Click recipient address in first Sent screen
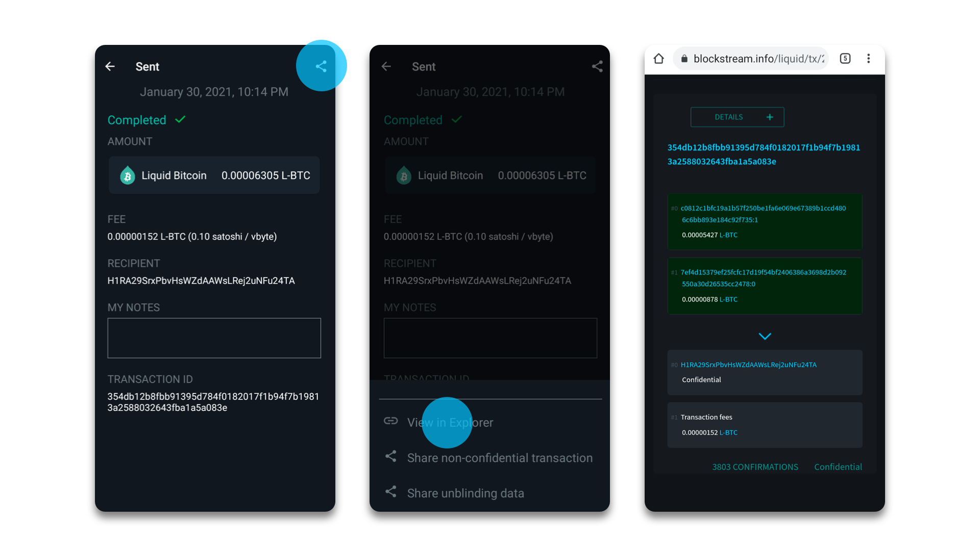 (201, 281)
